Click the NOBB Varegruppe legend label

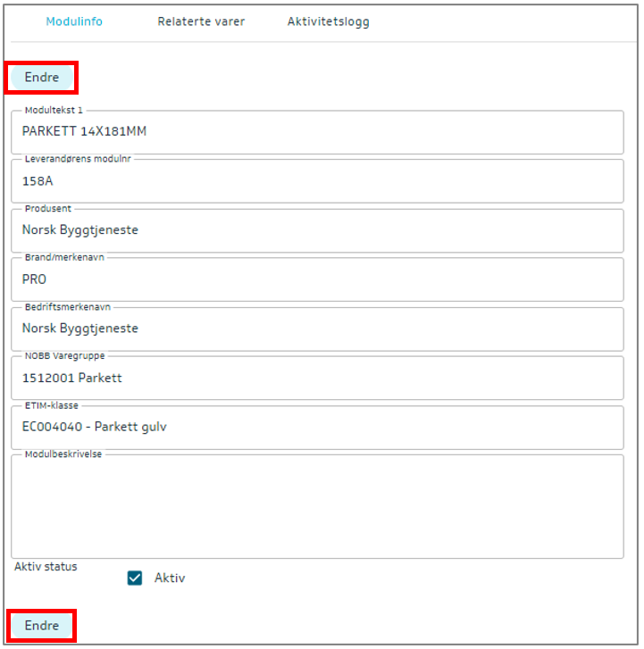tap(64, 356)
